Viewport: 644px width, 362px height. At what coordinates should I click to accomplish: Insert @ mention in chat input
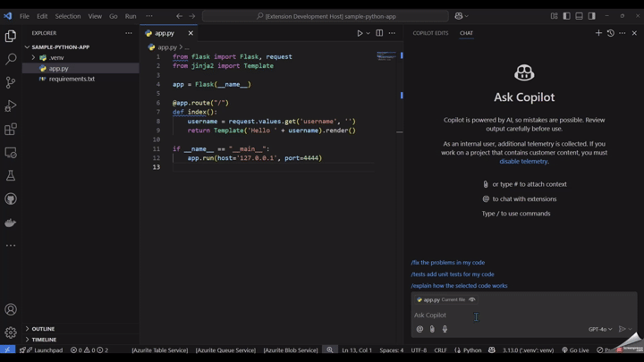coord(419,329)
